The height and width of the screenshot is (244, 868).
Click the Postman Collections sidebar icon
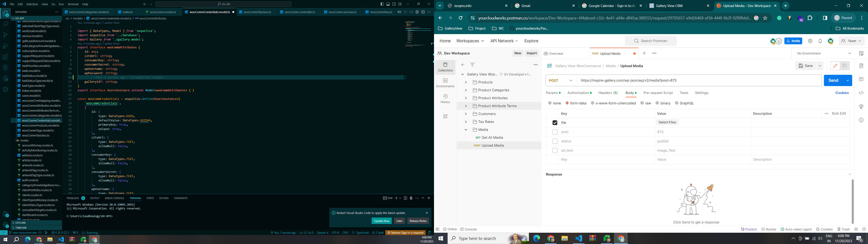[445, 67]
